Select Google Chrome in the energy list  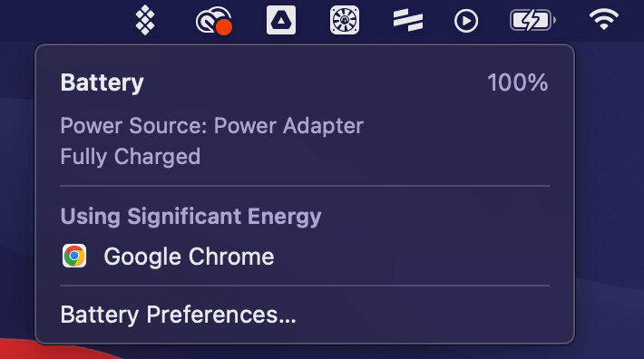[305, 257]
